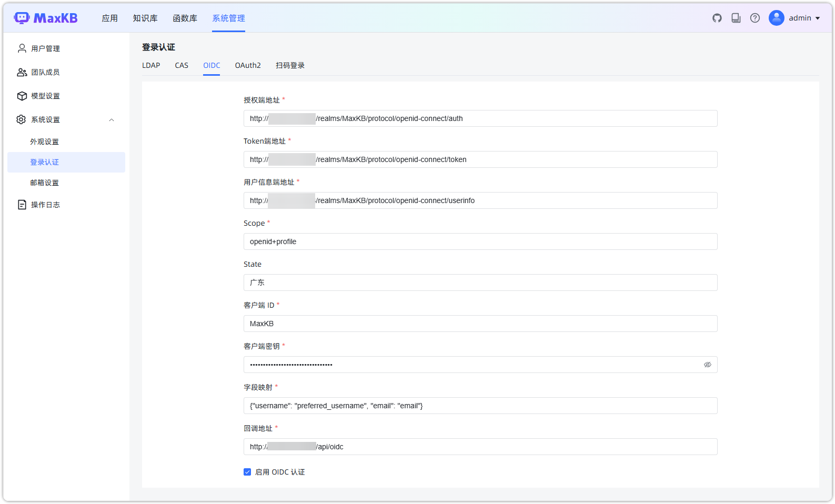Open 团队成员 from the sidebar
Viewport: 835px width, 504px height.
[45, 72]
